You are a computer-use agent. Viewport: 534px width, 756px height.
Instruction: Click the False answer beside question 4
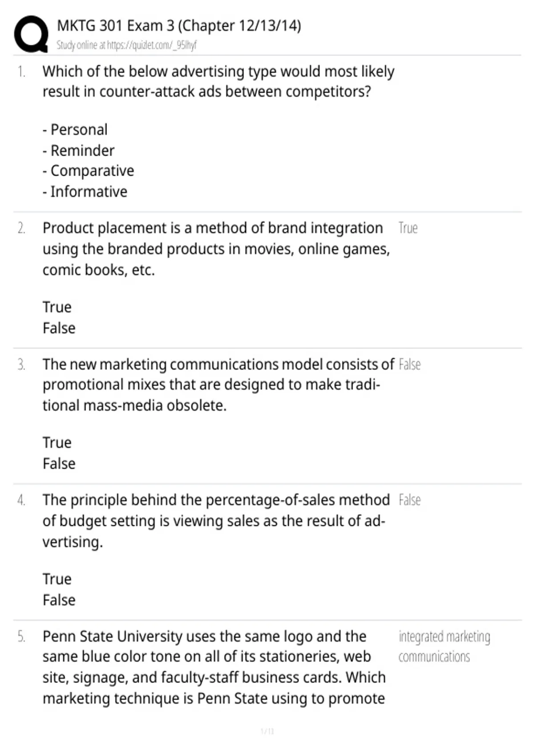tap(409, 500)
